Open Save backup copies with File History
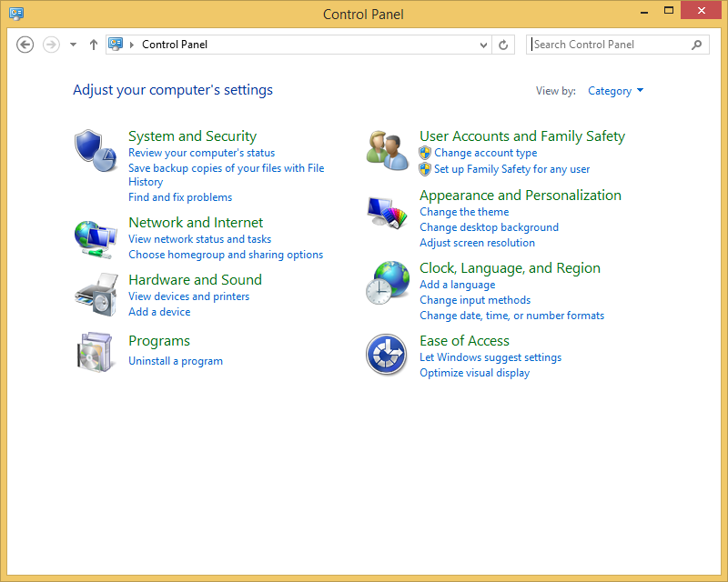The image size is (728, 582). click(x=226, y=175)
